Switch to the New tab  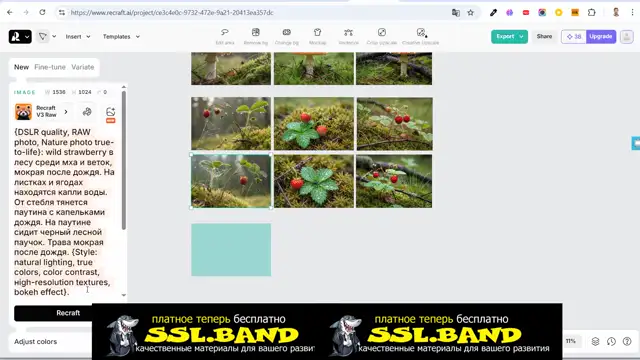pyautogui.click(x=21, y=67)
